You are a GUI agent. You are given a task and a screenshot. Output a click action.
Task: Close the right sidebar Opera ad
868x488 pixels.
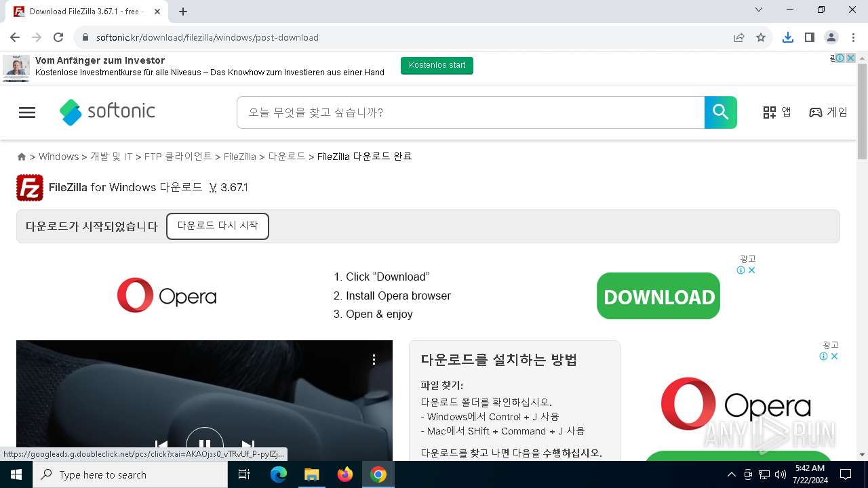[834, 357]
